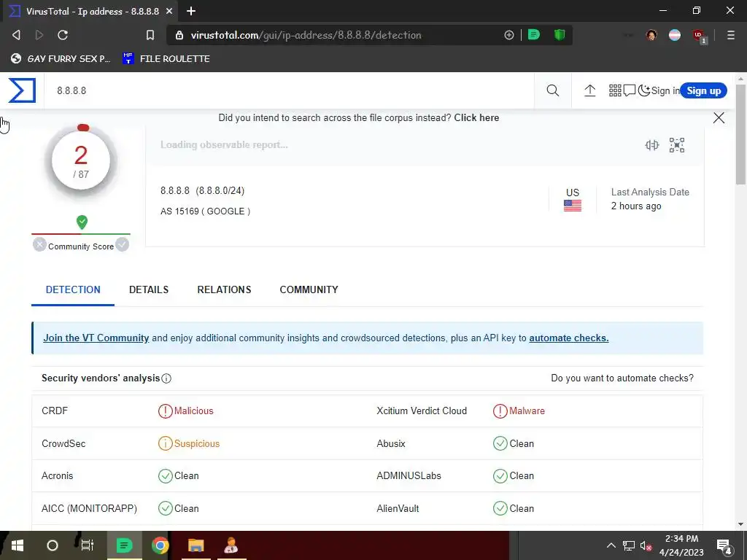Viewport: 747px width, 560px height.
Task: Click the CrowdSec Suspicious result
Action: click(x=189, y=443)
